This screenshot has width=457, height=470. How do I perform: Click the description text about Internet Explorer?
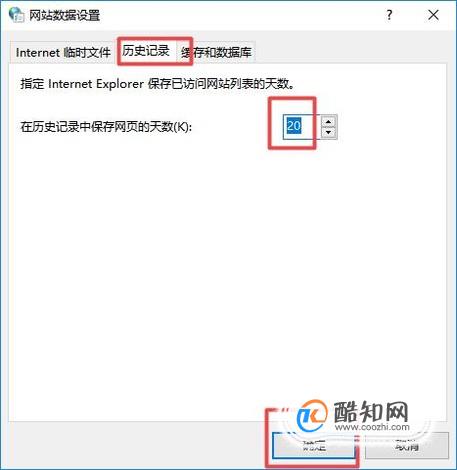157,83
